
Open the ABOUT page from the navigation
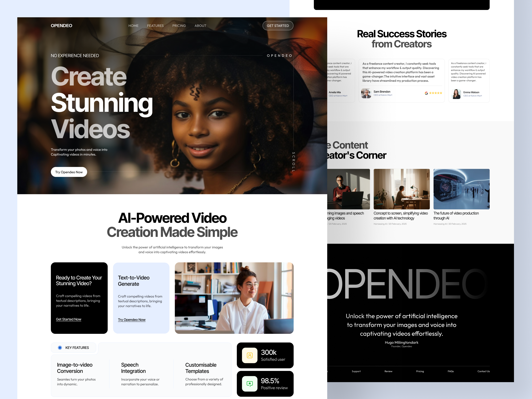click(x=200, y=26)
